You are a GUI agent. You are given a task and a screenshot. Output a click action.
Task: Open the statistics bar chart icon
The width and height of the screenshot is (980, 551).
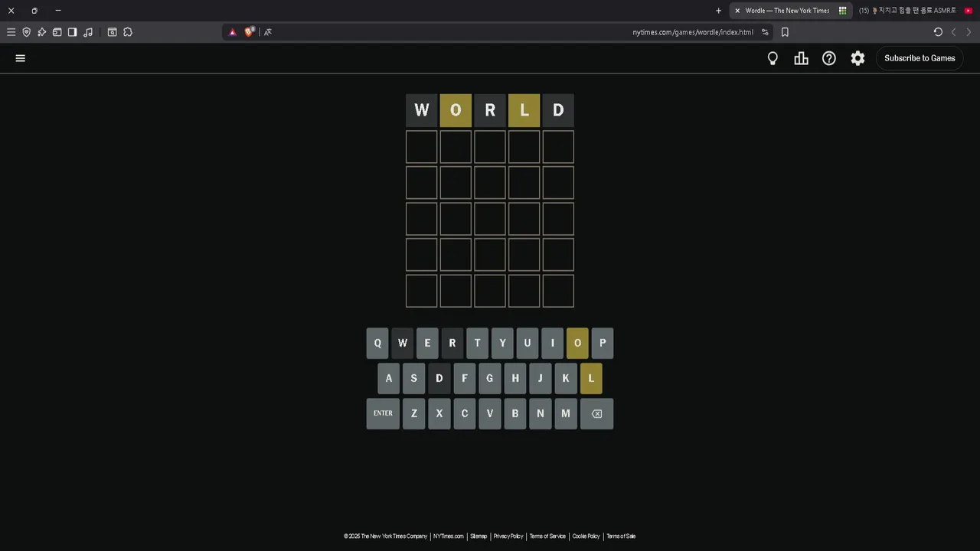pyautogui.click(x=801, y=58)
